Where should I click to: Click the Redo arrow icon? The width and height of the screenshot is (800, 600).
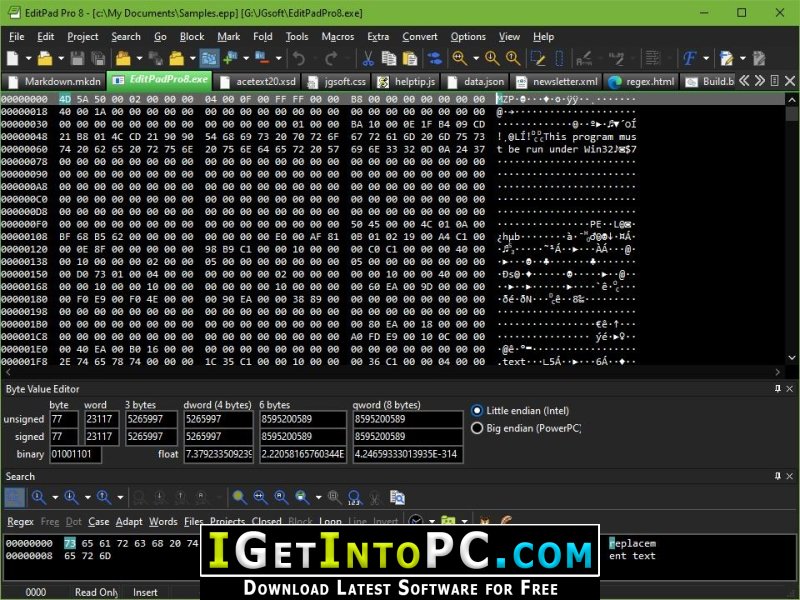coord(331,58)
